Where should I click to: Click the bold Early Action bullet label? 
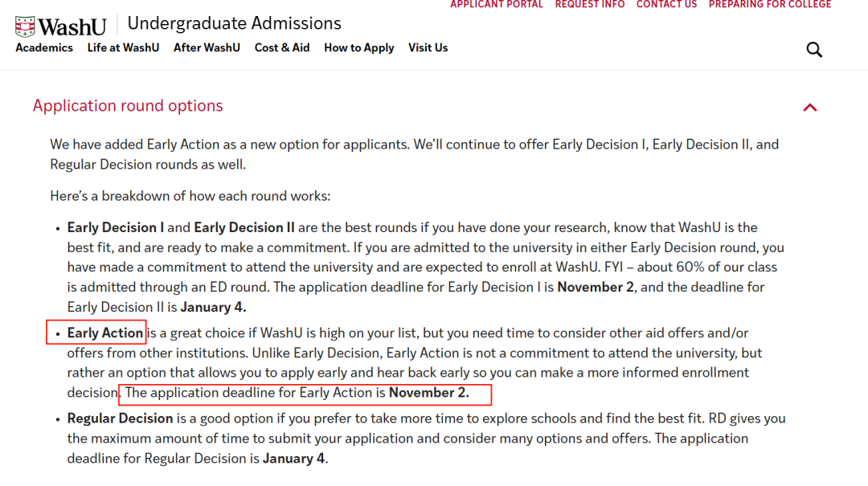click(105, 333)
